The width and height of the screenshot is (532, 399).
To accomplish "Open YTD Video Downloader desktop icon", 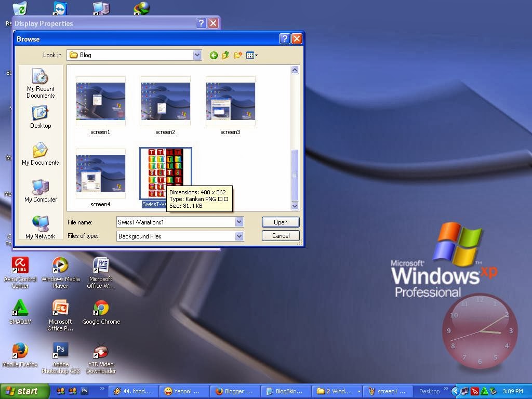I will pyautogui.click(x=101, y=358).
